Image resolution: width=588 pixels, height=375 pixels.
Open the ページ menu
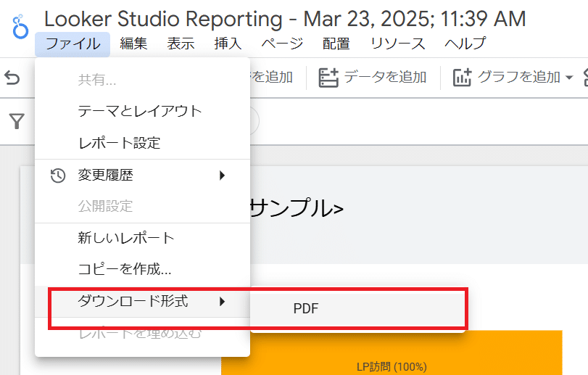click(x=282, y=44)
